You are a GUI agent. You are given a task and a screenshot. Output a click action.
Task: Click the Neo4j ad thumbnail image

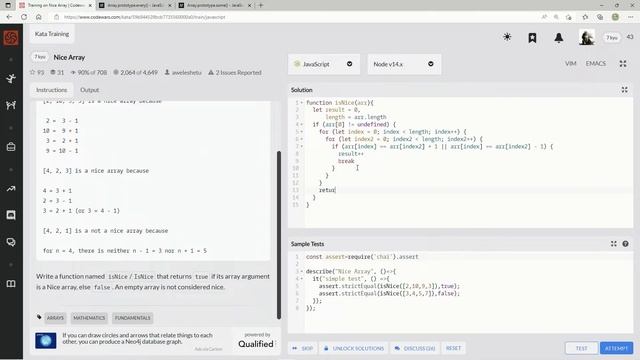(x=46, y=341)
